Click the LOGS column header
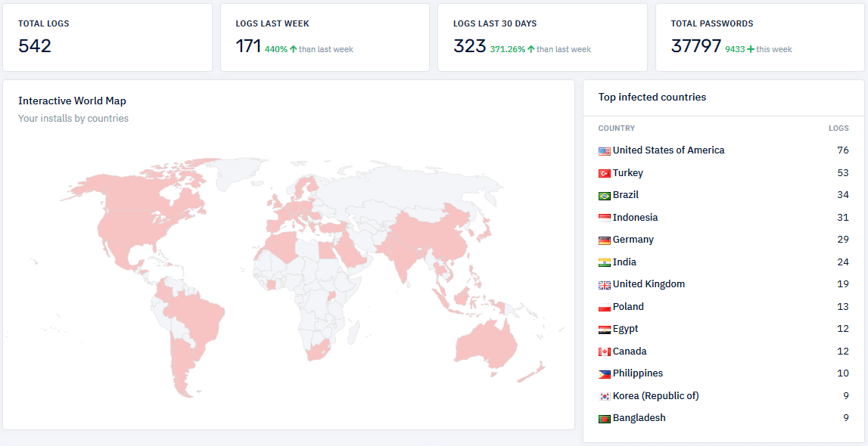Viewport: 868px width, 446px height. click(838, 129)
